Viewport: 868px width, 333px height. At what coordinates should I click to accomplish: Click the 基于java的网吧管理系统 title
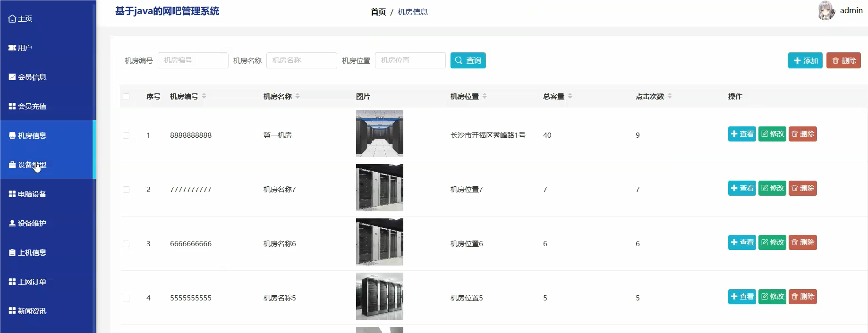[167, 11]
